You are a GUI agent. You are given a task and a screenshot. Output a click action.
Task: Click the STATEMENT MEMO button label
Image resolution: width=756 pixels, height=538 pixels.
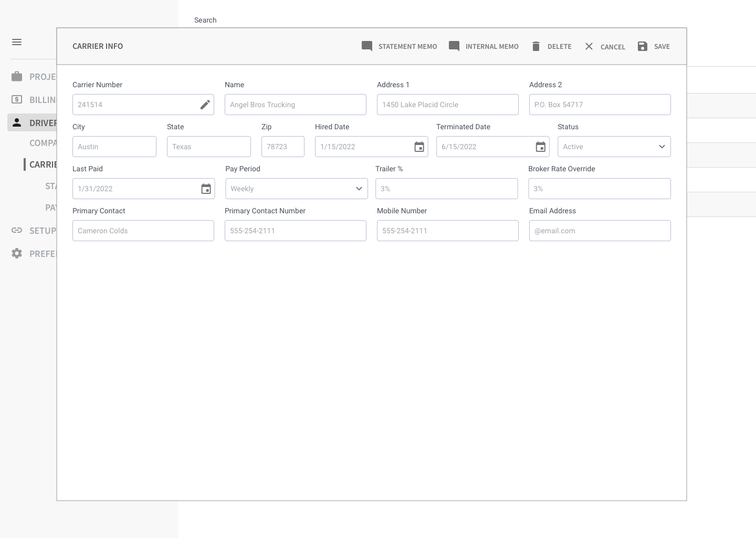[x=407, y=47]
